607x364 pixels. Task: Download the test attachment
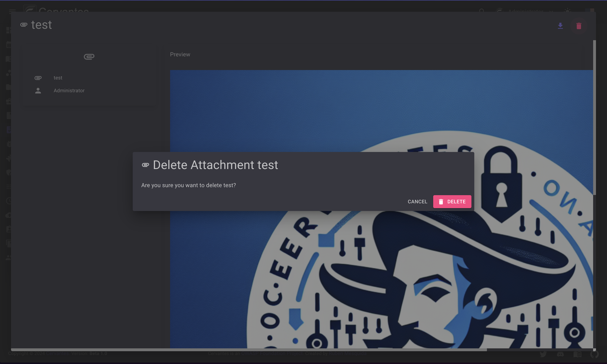[560, 26]
